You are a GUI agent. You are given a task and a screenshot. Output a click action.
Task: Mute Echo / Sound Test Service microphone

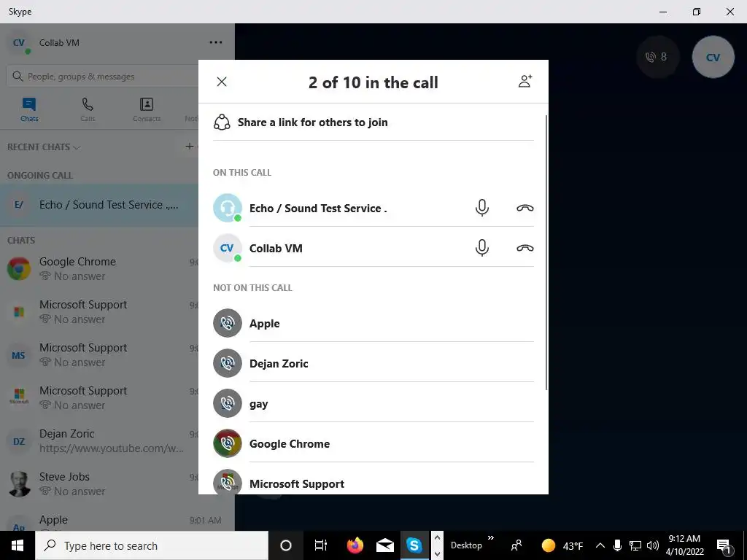coord(482,208)
